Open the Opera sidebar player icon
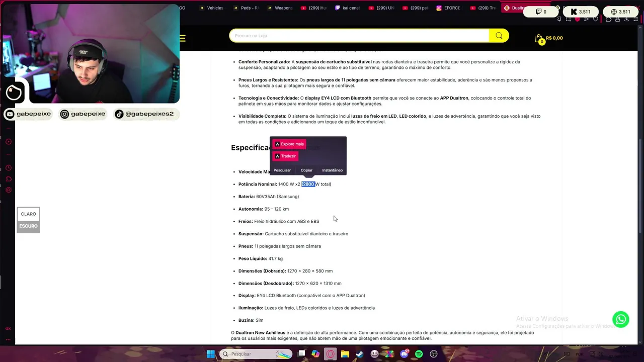644x362 pixels. click(9, 142)
